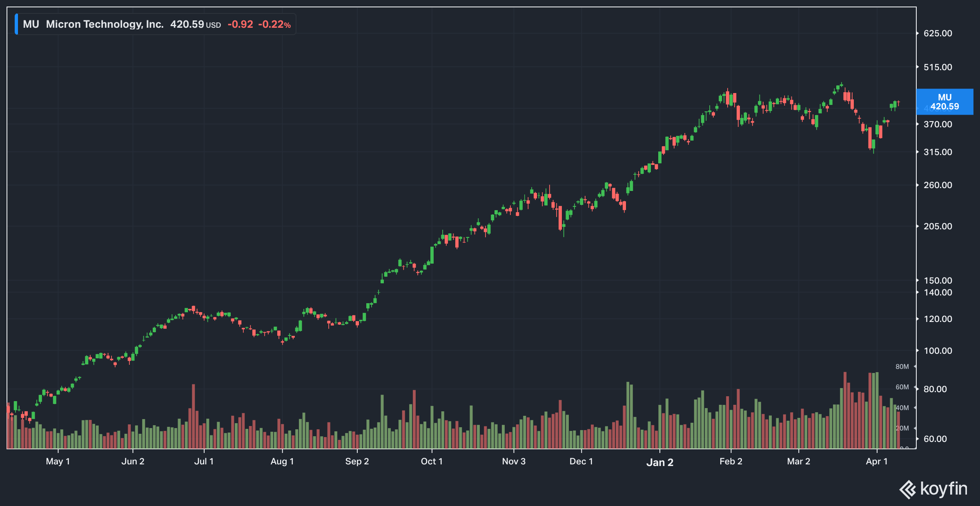The image size is (980, 506).
Task: Click the Jan 2 date label
Action: 659,462
